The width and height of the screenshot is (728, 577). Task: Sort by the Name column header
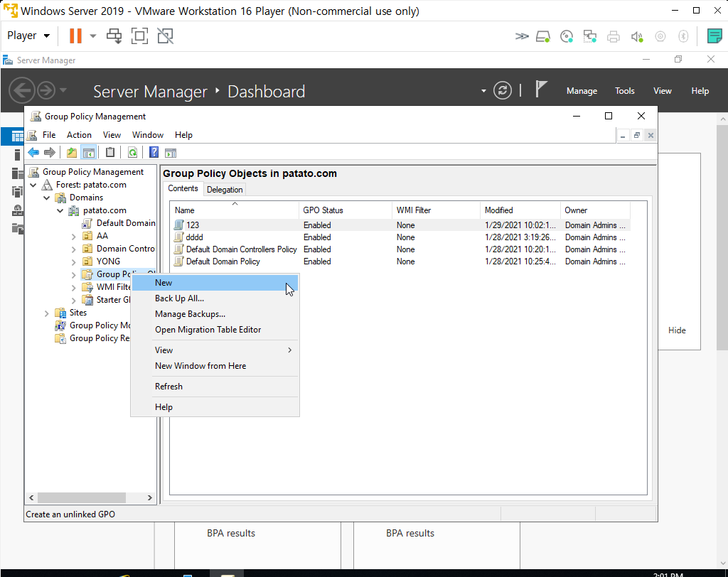click(x=235, y=210)
